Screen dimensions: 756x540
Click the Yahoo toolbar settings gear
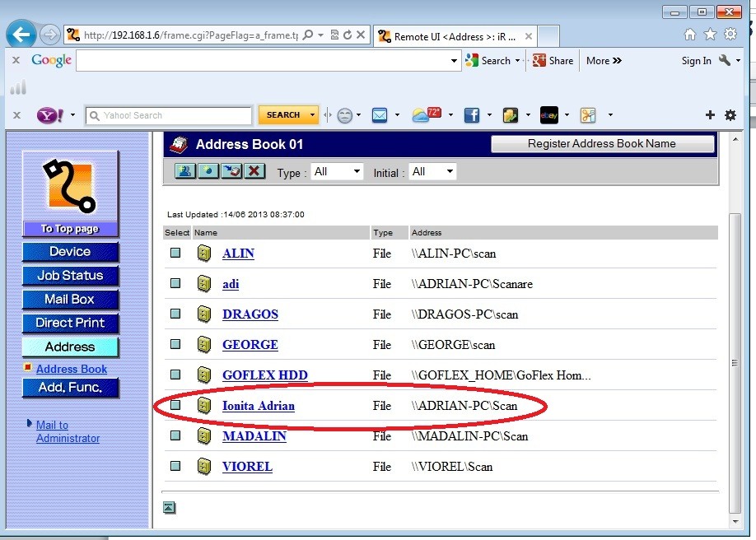coord(730,114)
